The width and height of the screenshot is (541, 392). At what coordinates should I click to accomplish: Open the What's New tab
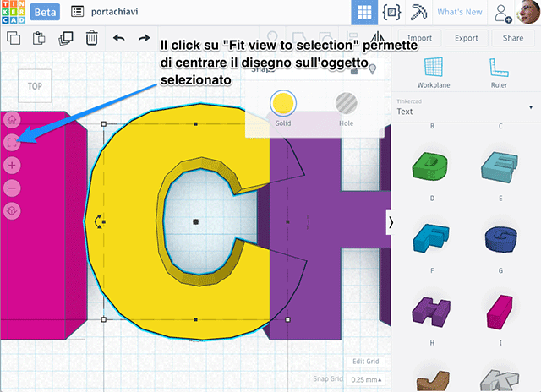pyautogui.click(x=460, y=13)
